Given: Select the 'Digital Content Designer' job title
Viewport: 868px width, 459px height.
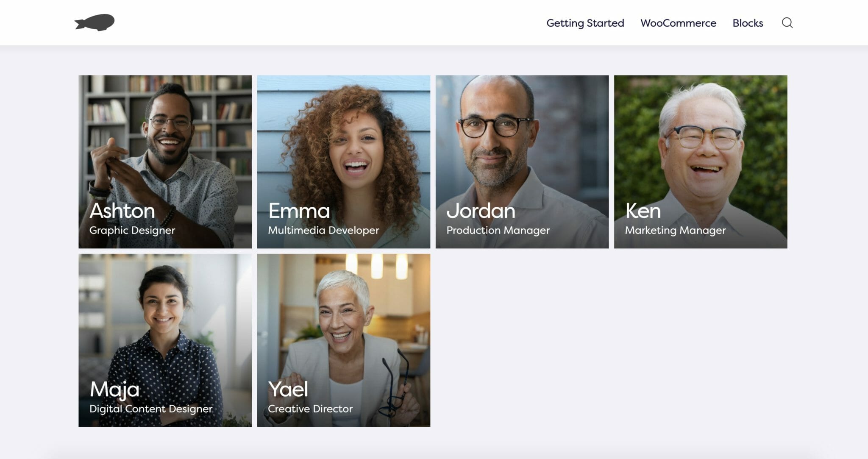Looking at the screenshot, I should coord(151,409).
